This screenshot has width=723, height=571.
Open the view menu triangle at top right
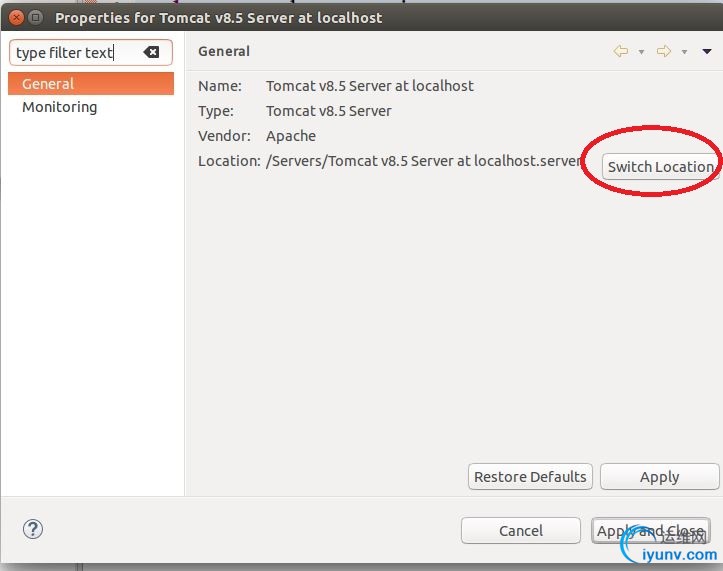tap(707, 51)
